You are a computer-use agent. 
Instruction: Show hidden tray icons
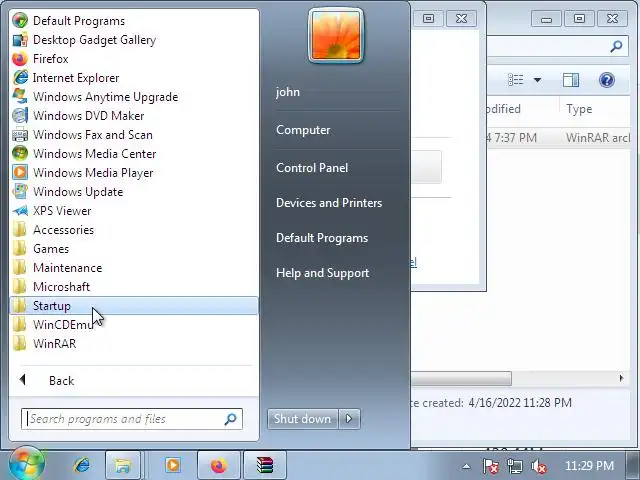[x=466, y=466]
